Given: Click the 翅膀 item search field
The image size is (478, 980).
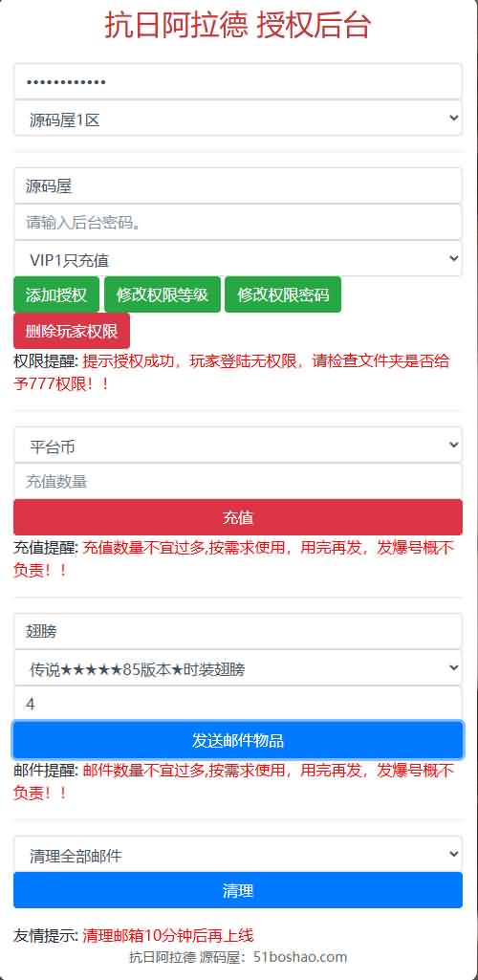Looking at the screenshot, I should [x=237, y=631].
